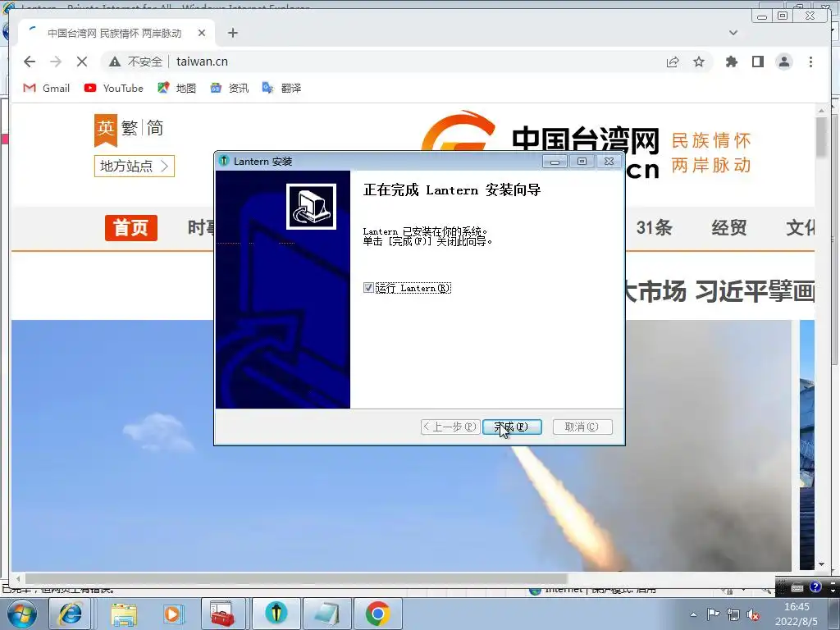Open Internet Explorer from the taskbar
Image resolution: width=840 pixels, height=630 pixels.
click(71, 614)
